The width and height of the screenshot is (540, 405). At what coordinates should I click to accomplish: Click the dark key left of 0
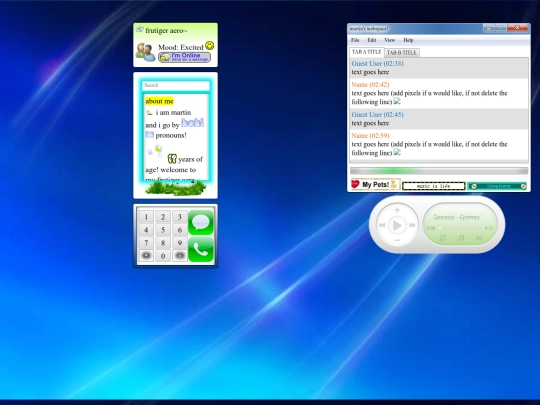(146, 256)
